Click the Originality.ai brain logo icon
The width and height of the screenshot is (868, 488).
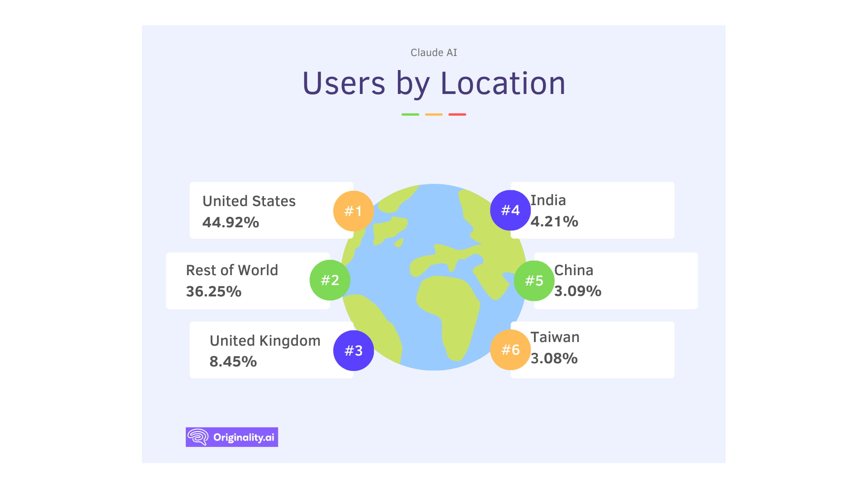pos(198,436)
